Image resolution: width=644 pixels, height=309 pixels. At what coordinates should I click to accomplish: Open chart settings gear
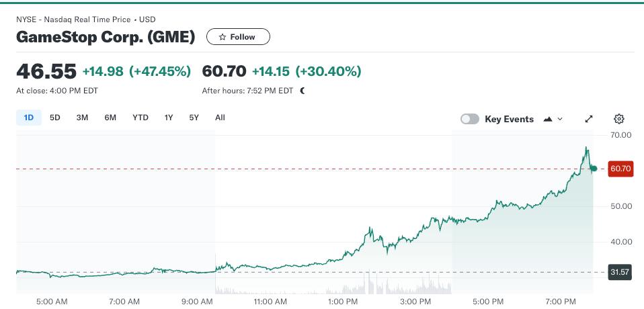[x=619, y=119]
